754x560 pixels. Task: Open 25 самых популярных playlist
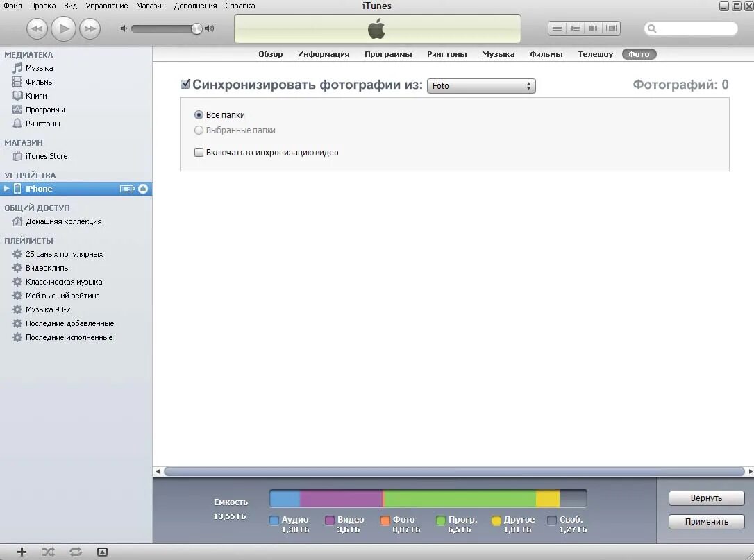(x=64, y=254)
